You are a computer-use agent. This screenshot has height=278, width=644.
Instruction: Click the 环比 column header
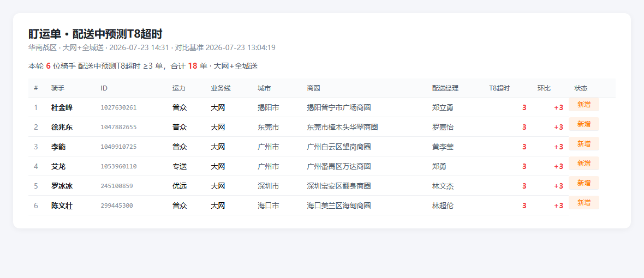point(544,88)
